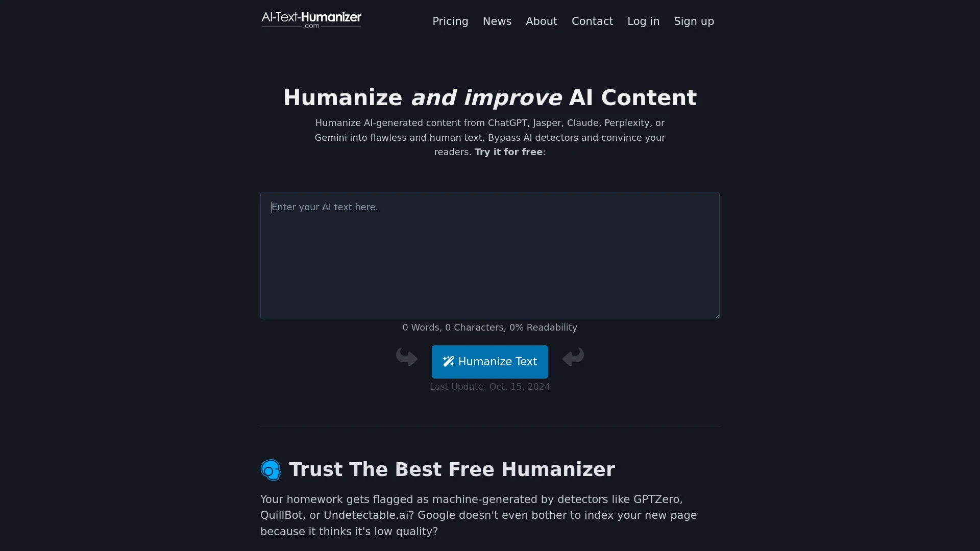This screenshot has width=980, height=551.
Task: Click the AI-Text-Humanizer logo icon
Action: pos(311,21)
